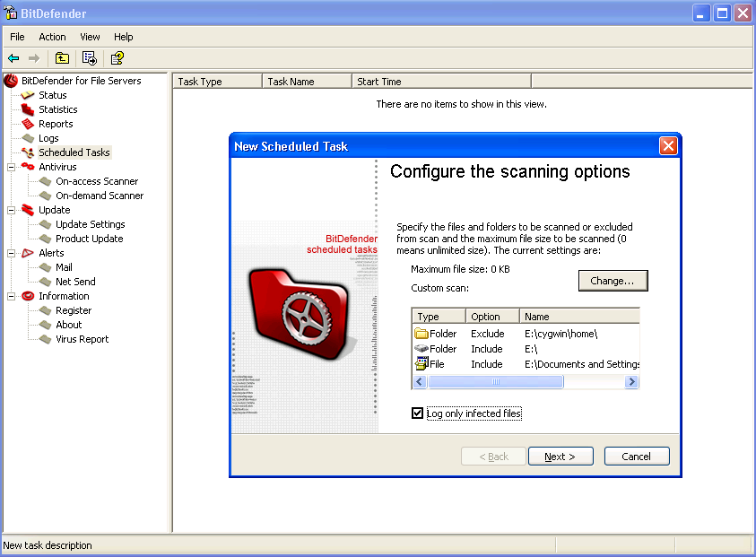Image resolution: width=756 pixels, height=557 pixels.
Task: Collapse the Alerts tree node
Action: (11, 253)
